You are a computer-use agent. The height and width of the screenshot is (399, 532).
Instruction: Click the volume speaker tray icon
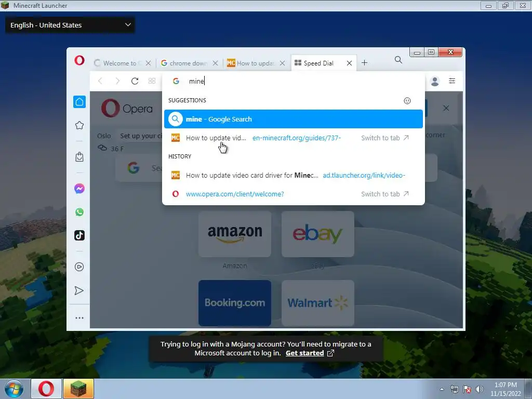(x=480, y=389)
